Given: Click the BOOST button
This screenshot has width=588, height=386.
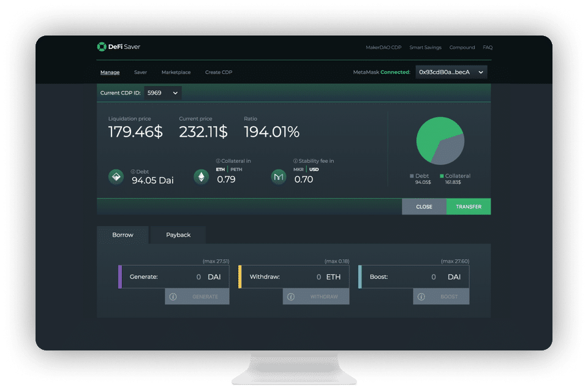Looking at the screenshot, I should coord(441,297).
